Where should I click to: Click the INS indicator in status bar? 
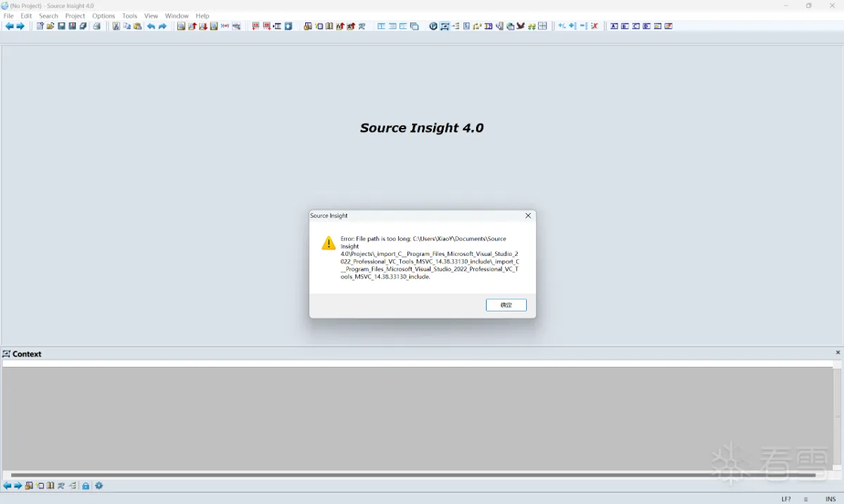[x=831, y=499]
